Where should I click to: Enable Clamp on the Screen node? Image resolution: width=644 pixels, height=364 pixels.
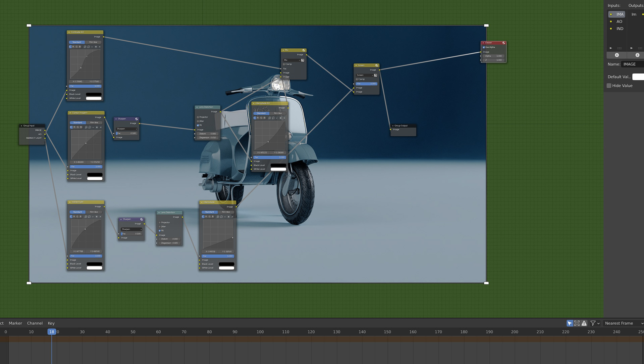point(357,79)
